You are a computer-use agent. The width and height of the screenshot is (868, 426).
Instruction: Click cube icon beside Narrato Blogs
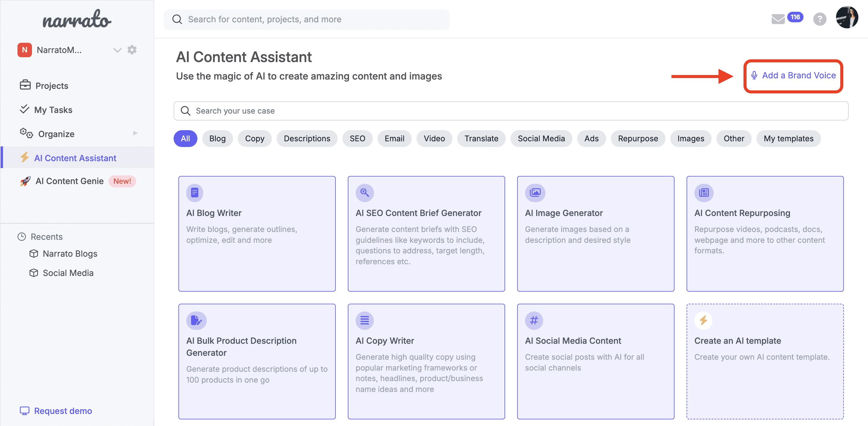(x=34, y=254)
